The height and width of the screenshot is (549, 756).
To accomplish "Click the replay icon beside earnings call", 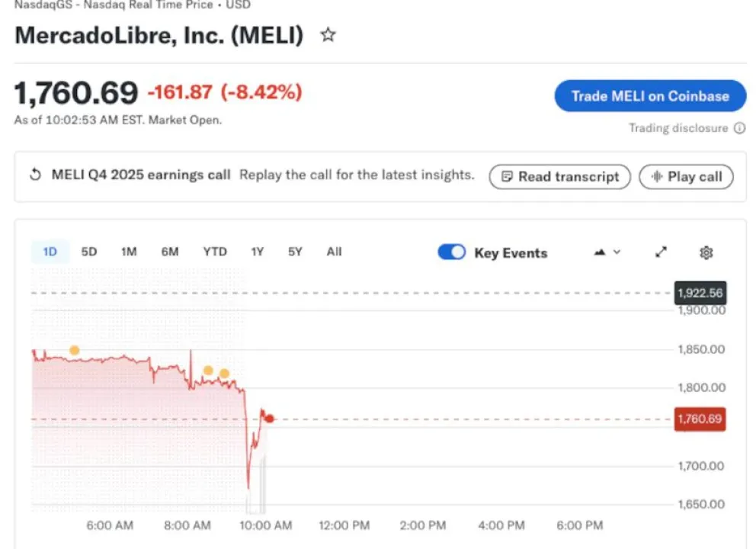I will [35, 175].
